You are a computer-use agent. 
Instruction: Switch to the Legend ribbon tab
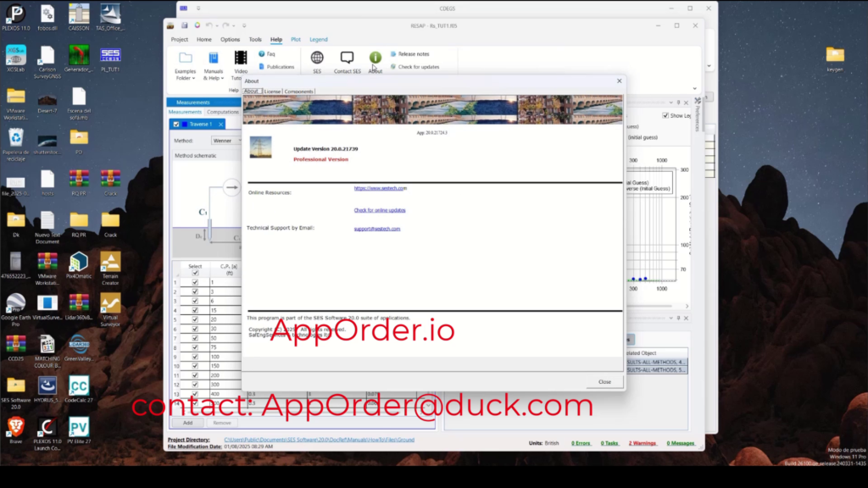pos(319,39)
